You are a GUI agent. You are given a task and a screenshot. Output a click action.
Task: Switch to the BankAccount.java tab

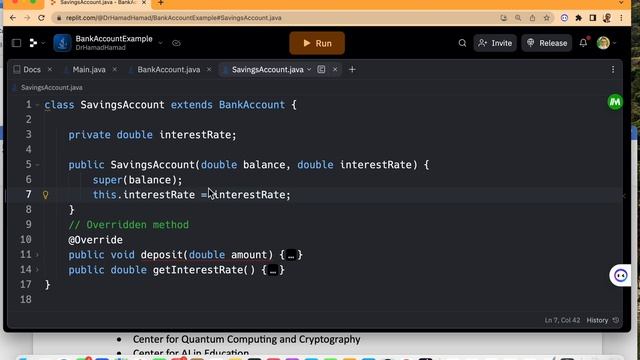click(x=169, y=69)
